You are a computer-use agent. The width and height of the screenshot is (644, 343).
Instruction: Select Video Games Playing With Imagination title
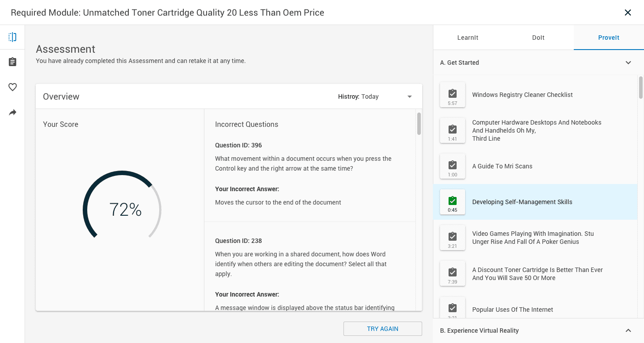pyautogui.click(x=533, y=238)
